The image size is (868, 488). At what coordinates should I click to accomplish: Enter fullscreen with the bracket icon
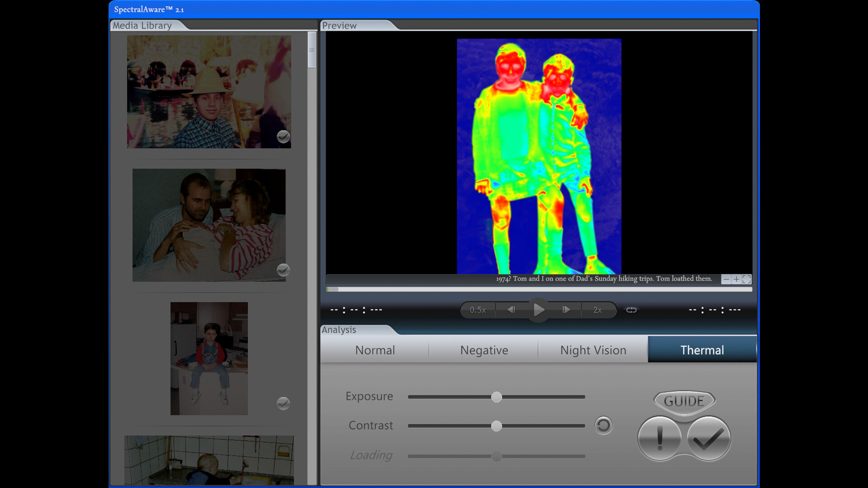pos(747,279)
